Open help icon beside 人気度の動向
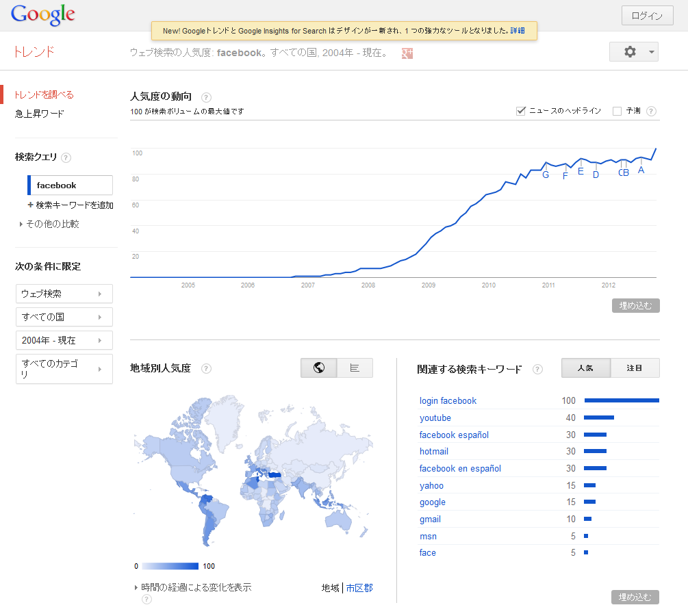 pyautogui.click(x=206, y=97)
